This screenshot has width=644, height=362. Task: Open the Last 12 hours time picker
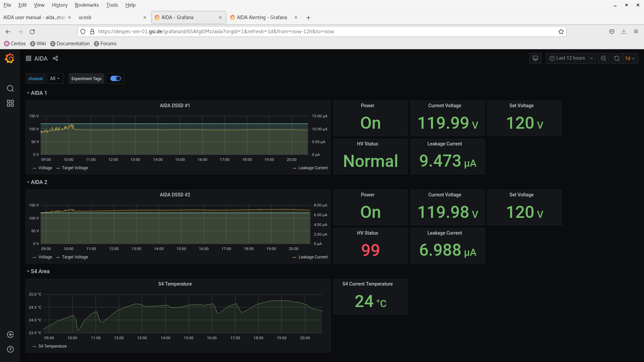[x=571, y=58]
